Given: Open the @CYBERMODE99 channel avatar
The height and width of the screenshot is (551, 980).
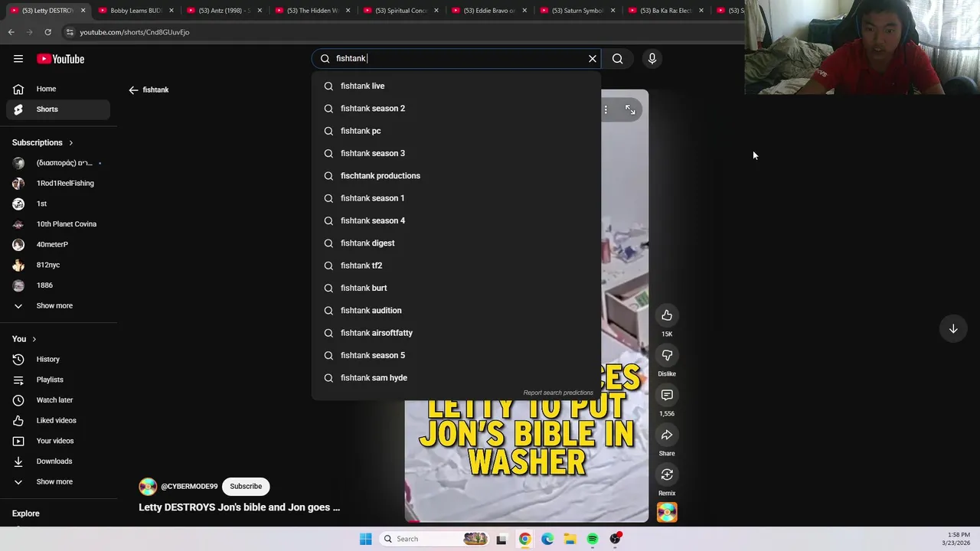Looking at the screenshot, I should tap(148, 487).
